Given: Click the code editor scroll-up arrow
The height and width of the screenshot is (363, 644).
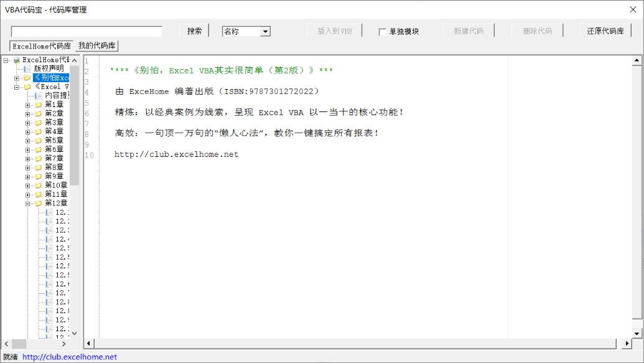Looking at the screenshot, I should (x=637, y=60).
